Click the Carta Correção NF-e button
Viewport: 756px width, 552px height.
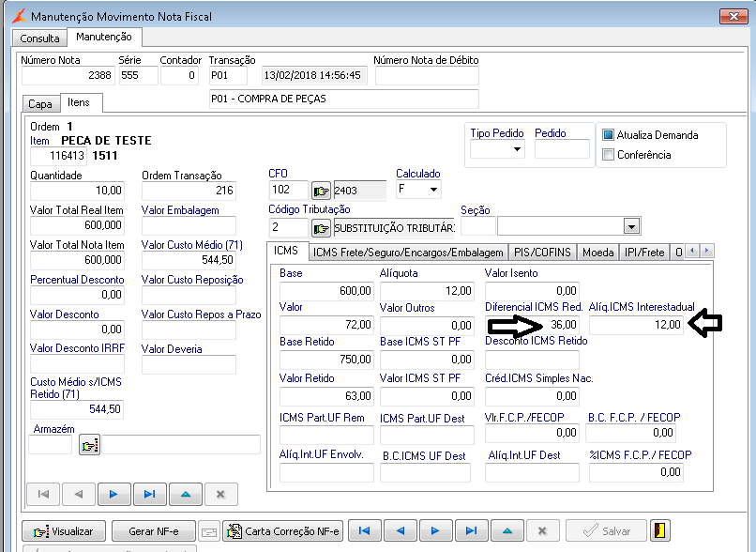[x=283, y=531]
